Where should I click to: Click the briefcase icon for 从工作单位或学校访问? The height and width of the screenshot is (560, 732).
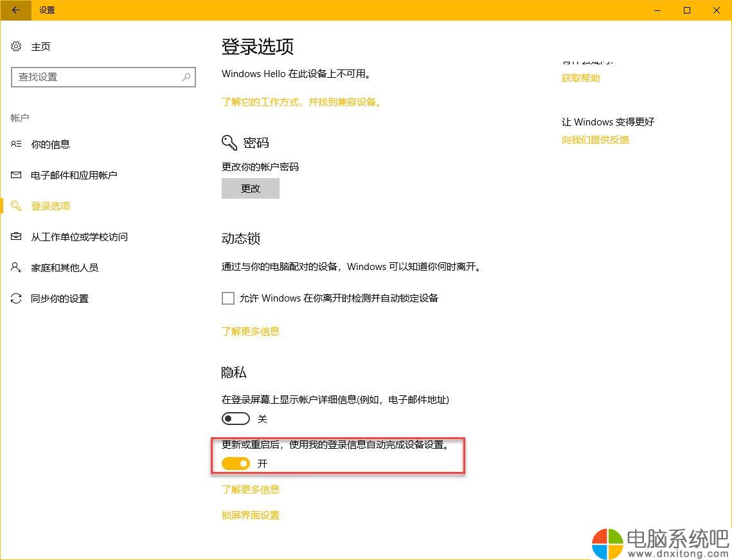coord(16,237)
